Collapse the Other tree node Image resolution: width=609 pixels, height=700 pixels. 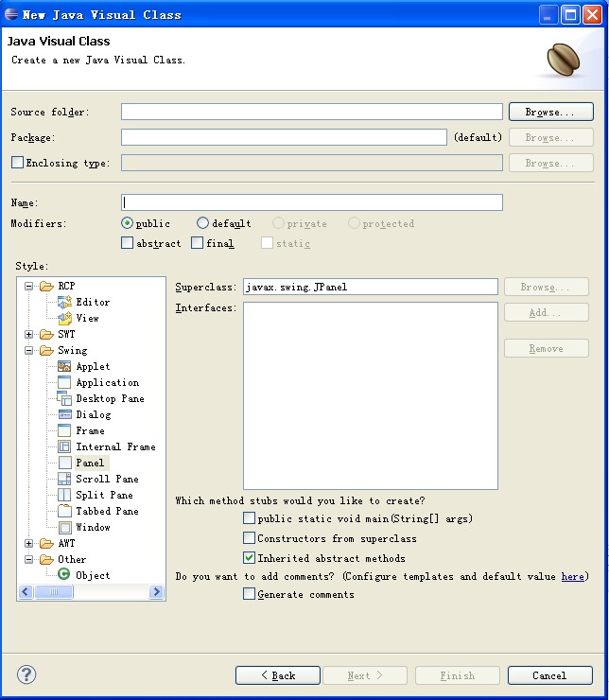pos(29,559)
